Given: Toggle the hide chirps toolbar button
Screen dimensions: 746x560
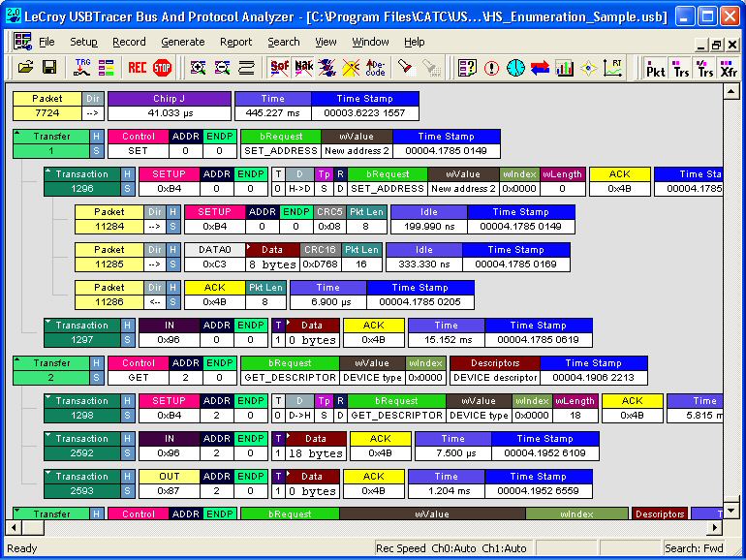Looking at the screenshot, I should pos(351,68).
